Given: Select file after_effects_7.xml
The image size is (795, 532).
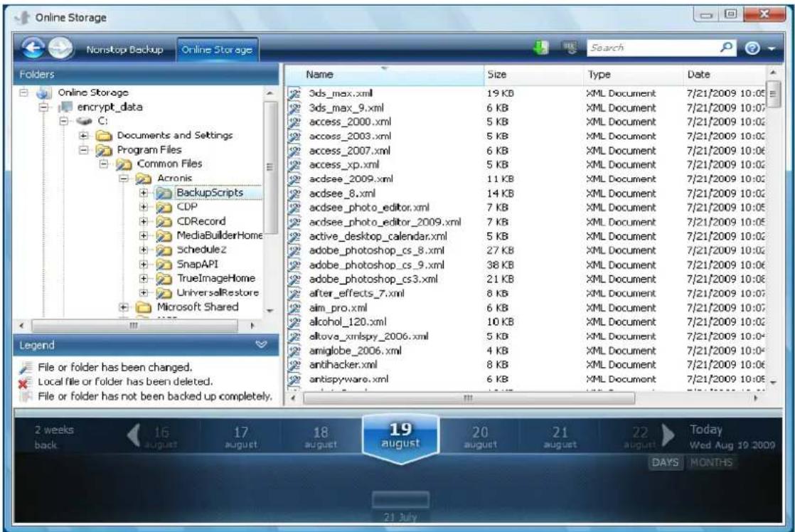Looking at the screenshot, I should point(356,293).
